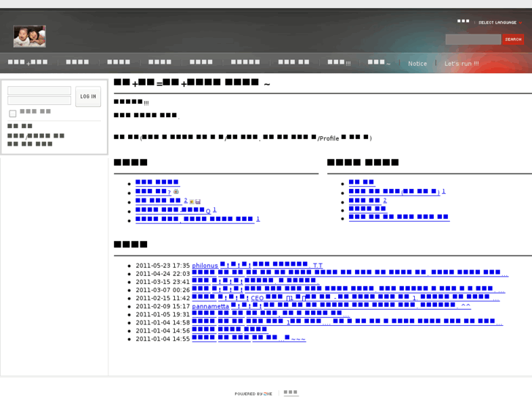Click the video icon beside the post ending in "?"

(x=176, y=192)
